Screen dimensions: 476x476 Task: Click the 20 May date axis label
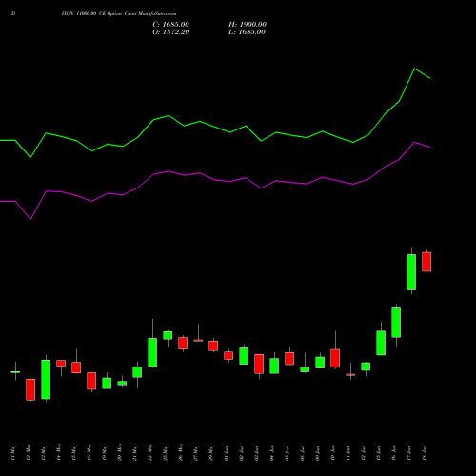(x=120, y=452)
